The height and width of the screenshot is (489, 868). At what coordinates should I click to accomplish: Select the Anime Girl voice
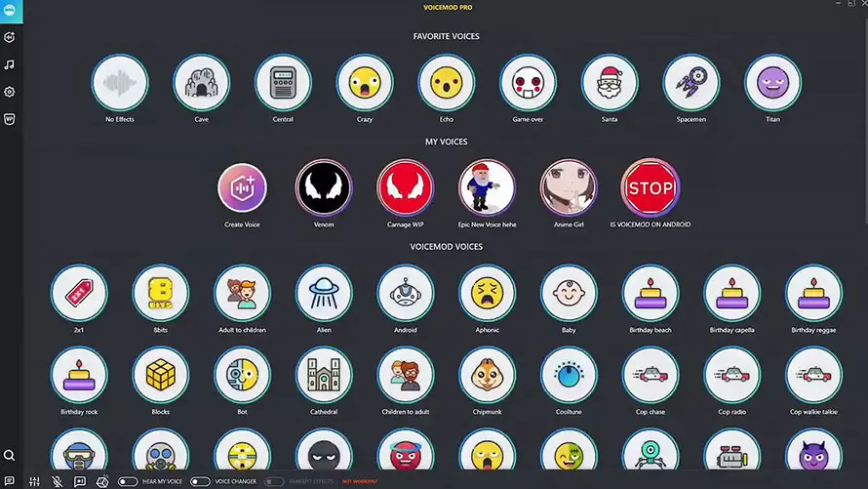[x=569, y=187]
